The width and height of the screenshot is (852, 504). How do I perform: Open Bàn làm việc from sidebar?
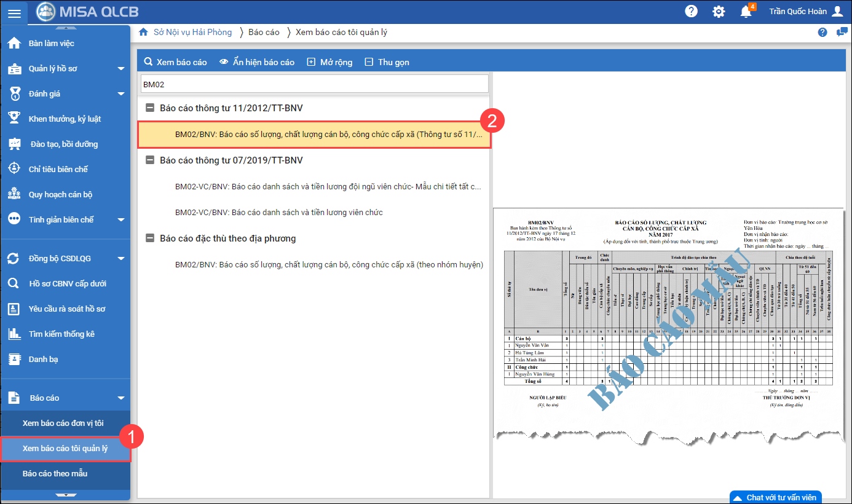coord(51,44)
